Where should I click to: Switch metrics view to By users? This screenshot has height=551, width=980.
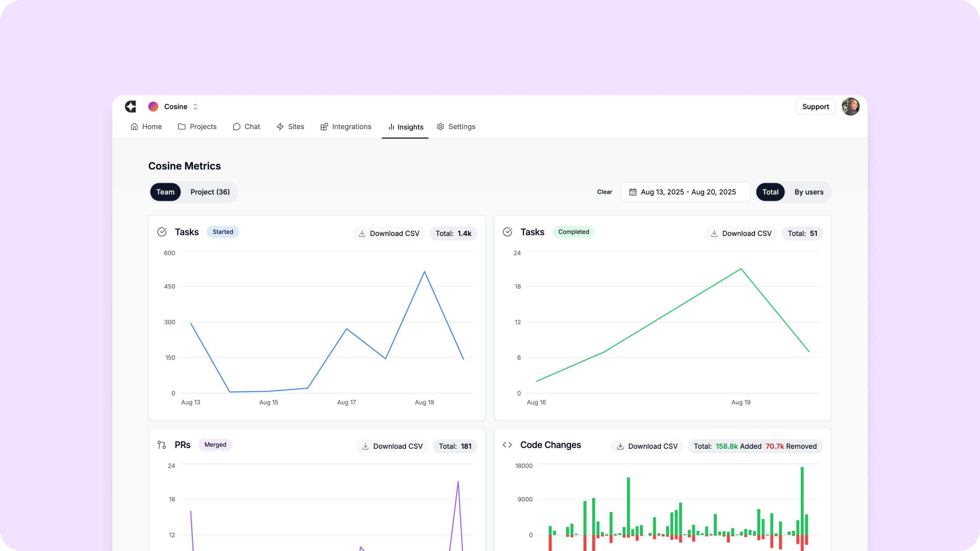click(x=809, y=192)
